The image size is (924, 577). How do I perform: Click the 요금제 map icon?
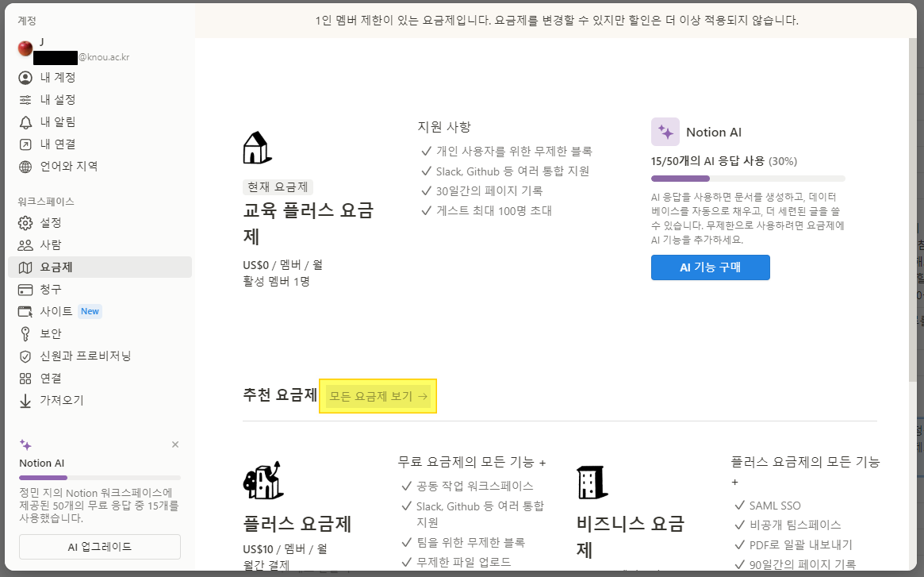[25, 267]
